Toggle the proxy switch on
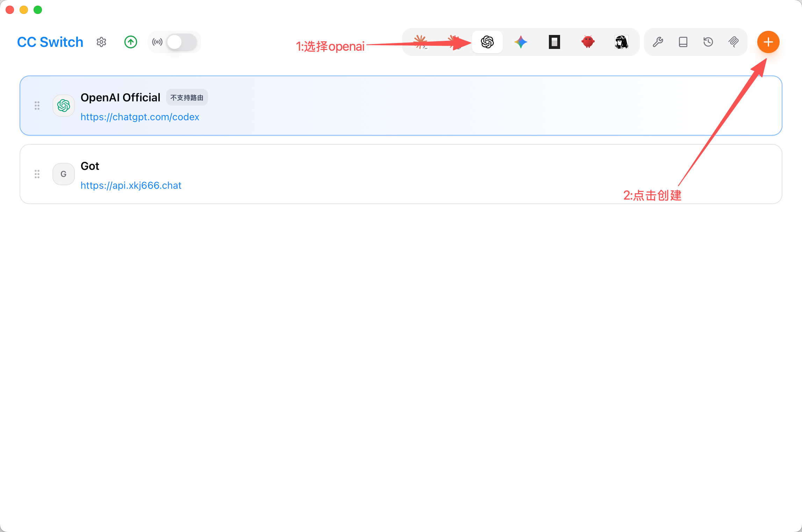The image size is (802, 532). [181, 42]
